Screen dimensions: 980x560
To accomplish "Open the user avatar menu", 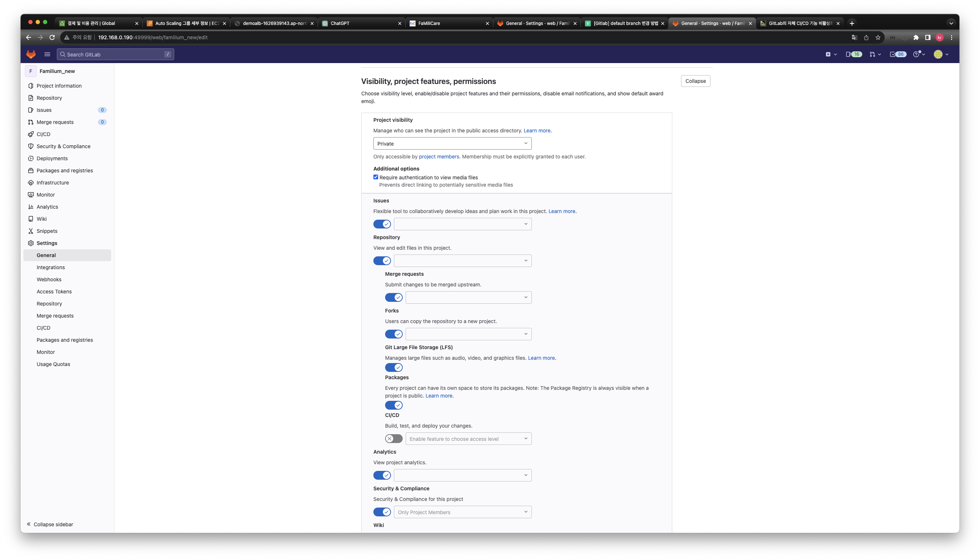I will [x=941, y=54].
